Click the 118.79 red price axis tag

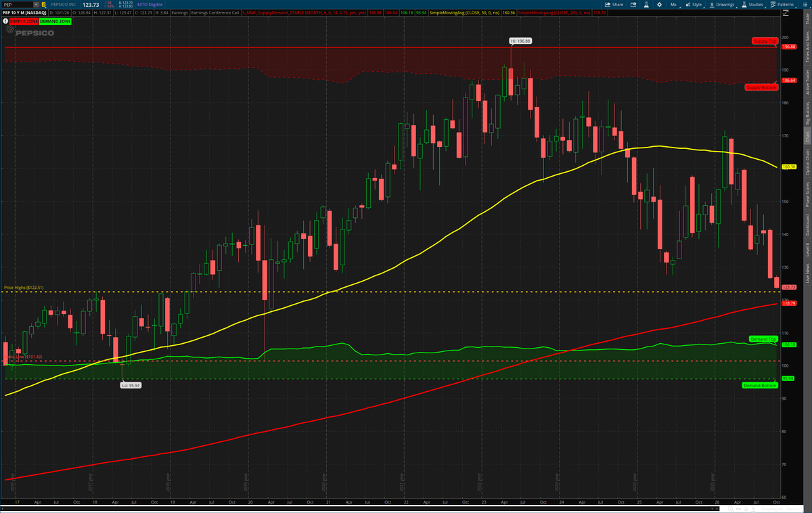tap(788, 303)
